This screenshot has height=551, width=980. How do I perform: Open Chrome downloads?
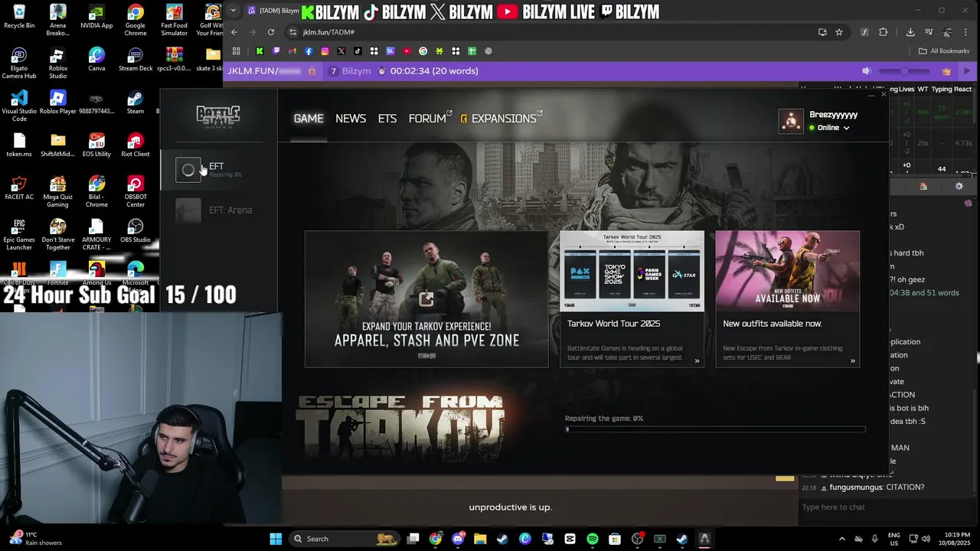click(x=910, y=32)
